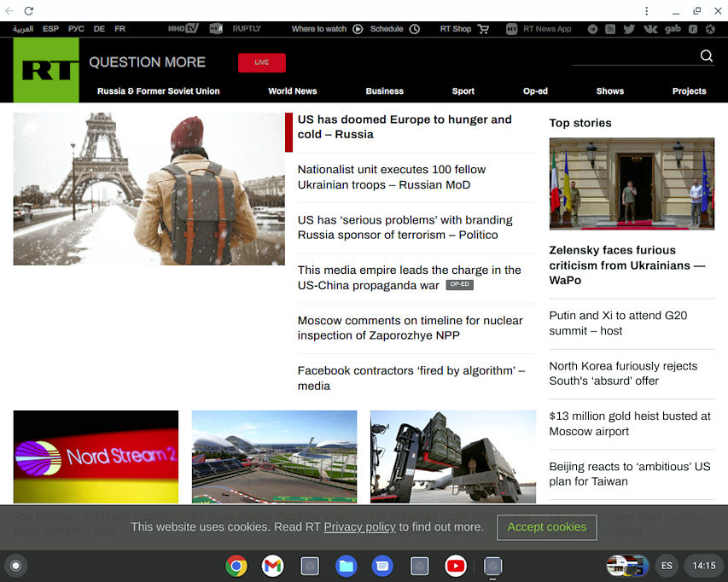
Task: Open US-China propaganda war op-ed
Action: tap(409, 277)
